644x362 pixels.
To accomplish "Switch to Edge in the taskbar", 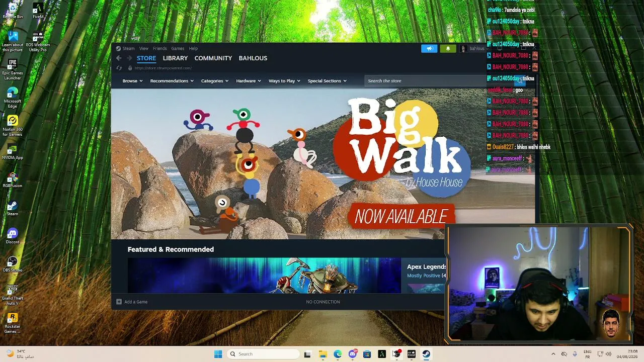I will 338,354.
